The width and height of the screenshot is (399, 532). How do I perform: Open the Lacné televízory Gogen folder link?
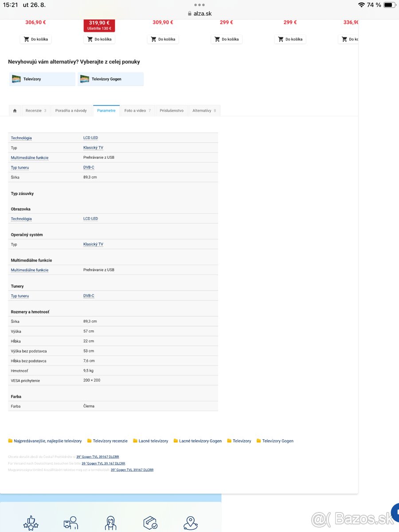coord(200,441)
